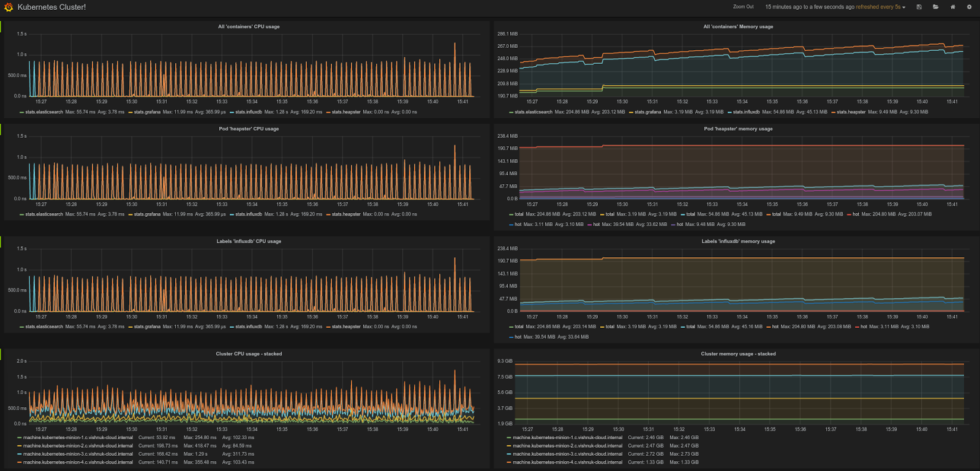
Task: Open the Labels 'influxdb' CPU usage title menu
Action: (248, 241)
